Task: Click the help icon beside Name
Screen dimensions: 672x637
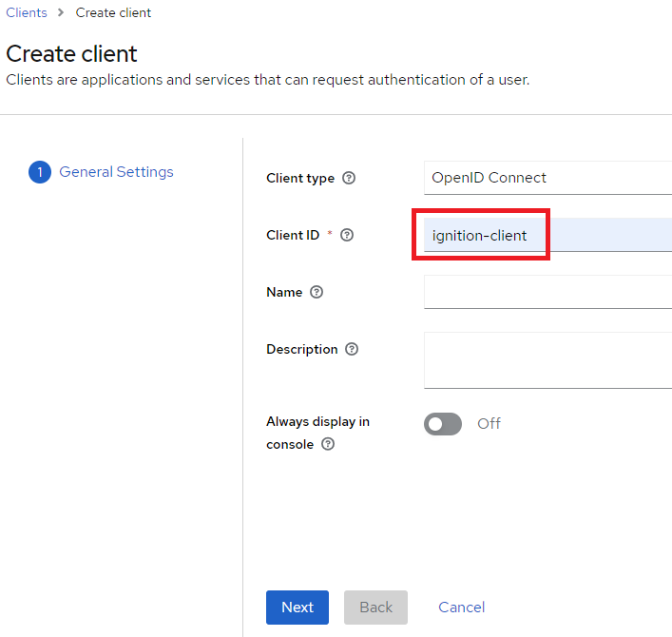Action: point(317,292)
